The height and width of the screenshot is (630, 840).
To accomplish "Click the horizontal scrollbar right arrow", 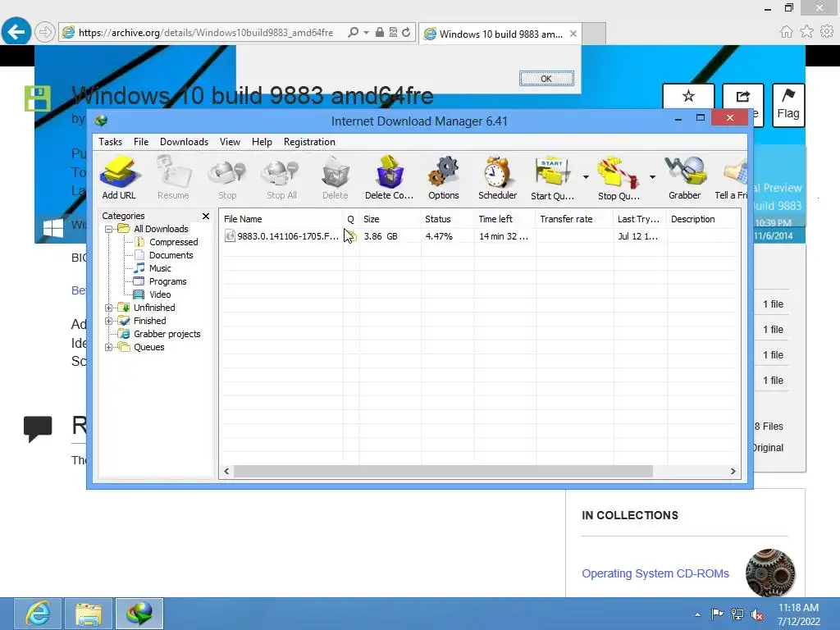I will pos(733,472).
